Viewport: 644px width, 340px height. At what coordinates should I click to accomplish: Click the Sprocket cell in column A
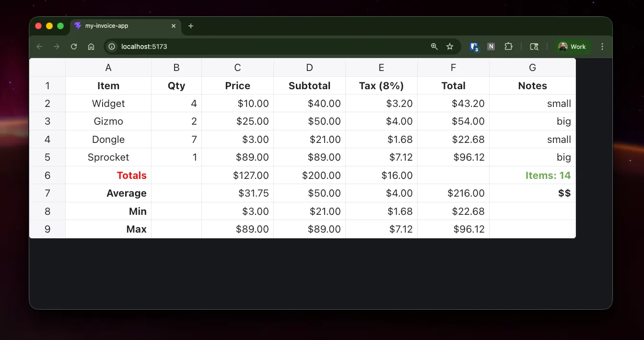[x=108, y=157]
